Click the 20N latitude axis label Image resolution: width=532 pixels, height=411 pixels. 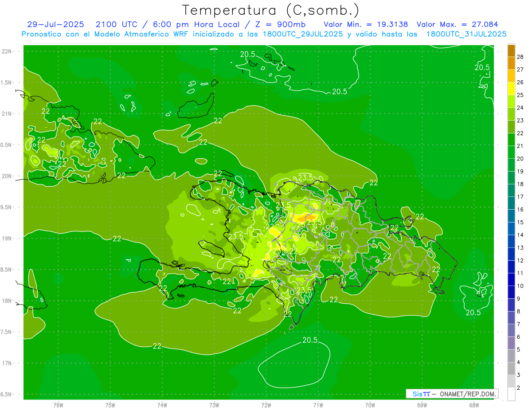pyautogui.click(x=8, y=176)
